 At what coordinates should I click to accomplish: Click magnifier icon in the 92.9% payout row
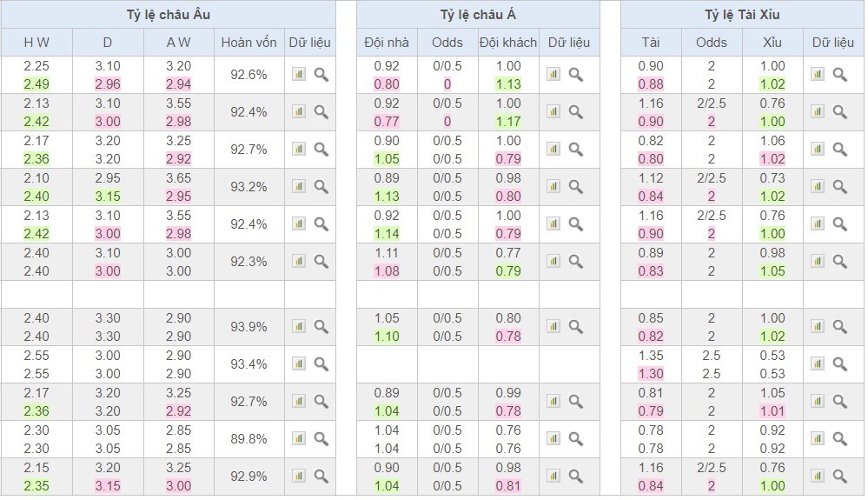click(321, 477)
